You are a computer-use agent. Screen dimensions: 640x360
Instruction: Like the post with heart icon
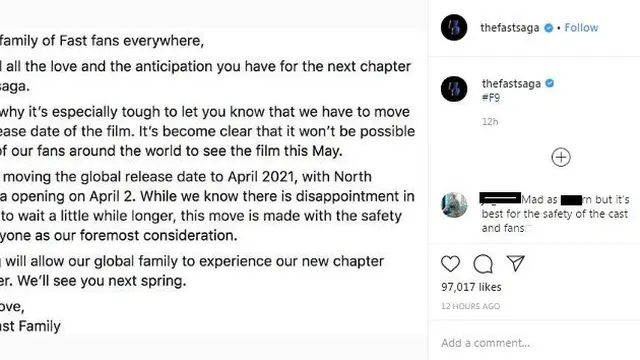450,264
